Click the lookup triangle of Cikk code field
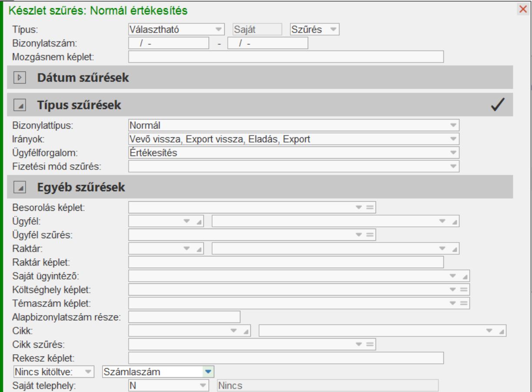The height and width of the screenshot is (392, 532). click(x=246, y=331)
